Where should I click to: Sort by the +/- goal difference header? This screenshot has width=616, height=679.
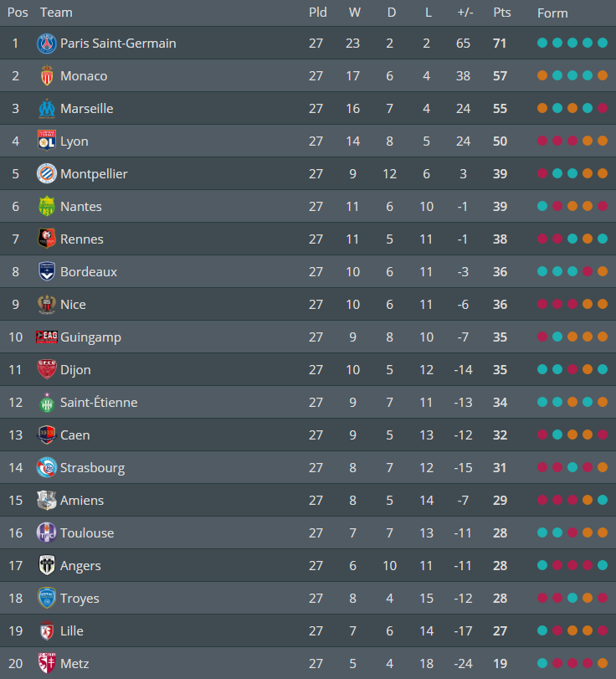coord(465,13)
